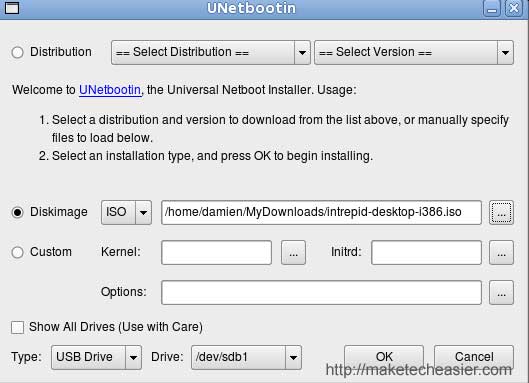Follow the UNetbootin hyperlink

click(x=110, y=90)
